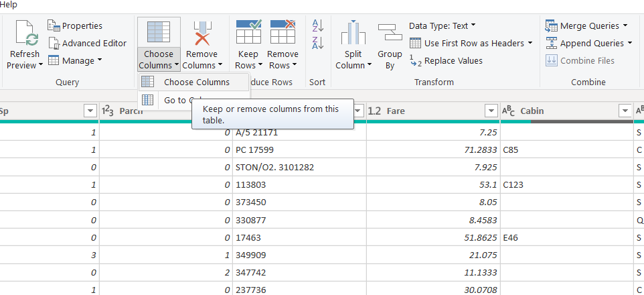Expand the Merge Queries dropdown
Viewport: 644px width, 295px height.
[625, 25]
